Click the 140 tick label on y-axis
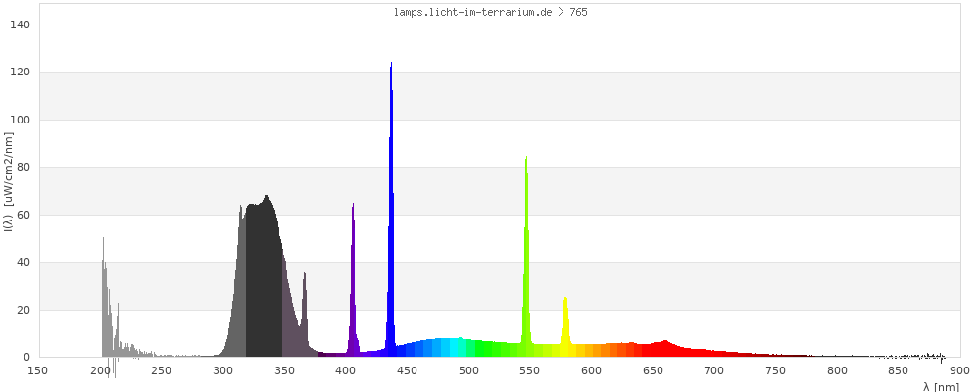 (x=21, y=24)
